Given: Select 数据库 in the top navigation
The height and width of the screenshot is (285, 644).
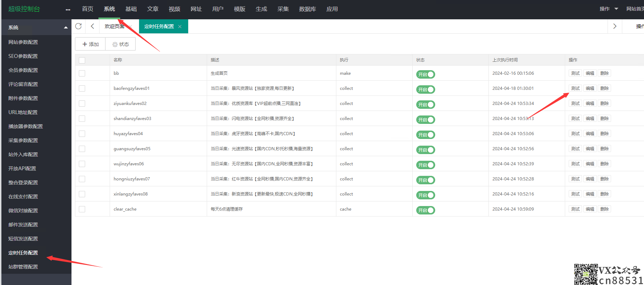Looking at the screenshot, I should [307, 9].
